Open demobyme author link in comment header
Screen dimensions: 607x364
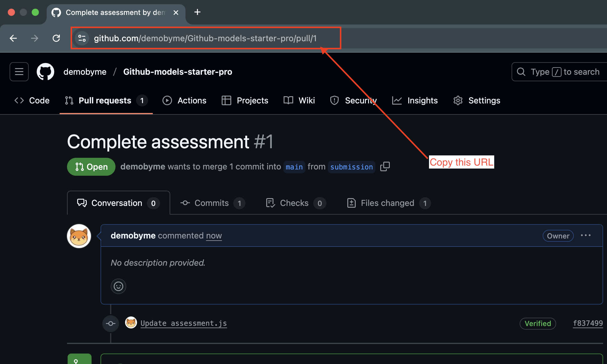pyautogui.click(x=133, y=235)
